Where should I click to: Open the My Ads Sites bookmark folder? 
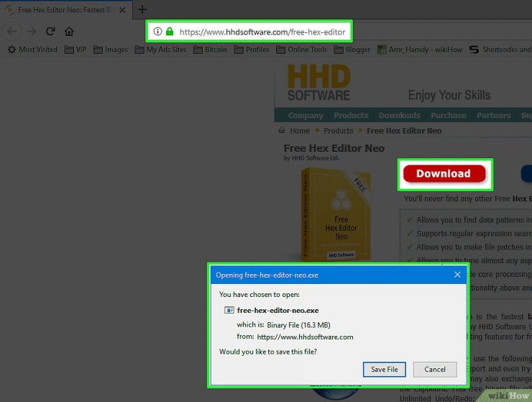coord(160,50)
